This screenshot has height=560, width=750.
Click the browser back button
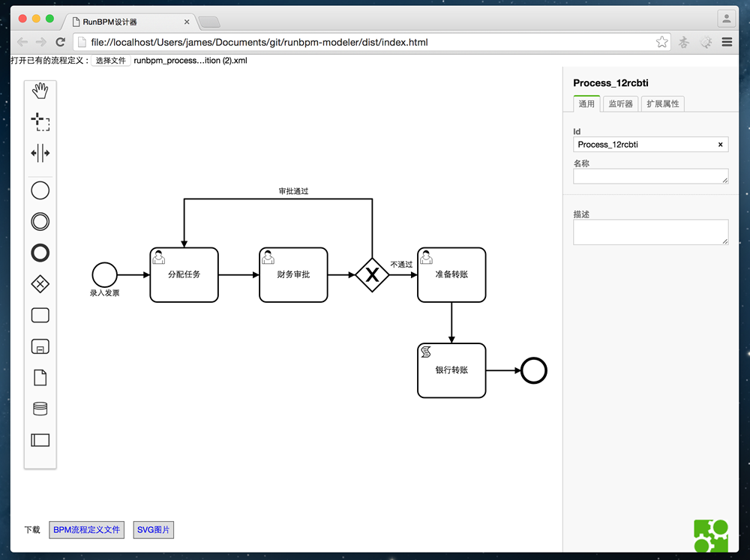(x=22, y=42)
